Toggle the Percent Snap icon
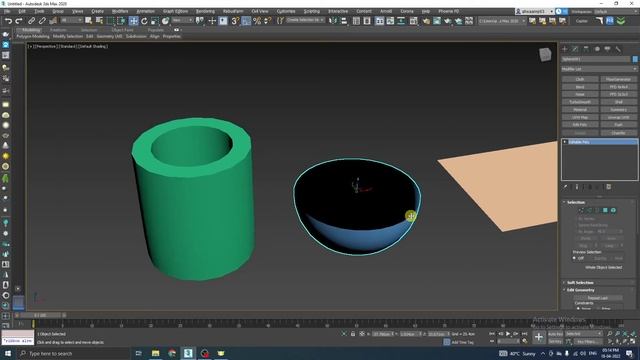 click(x=257, y=21)
